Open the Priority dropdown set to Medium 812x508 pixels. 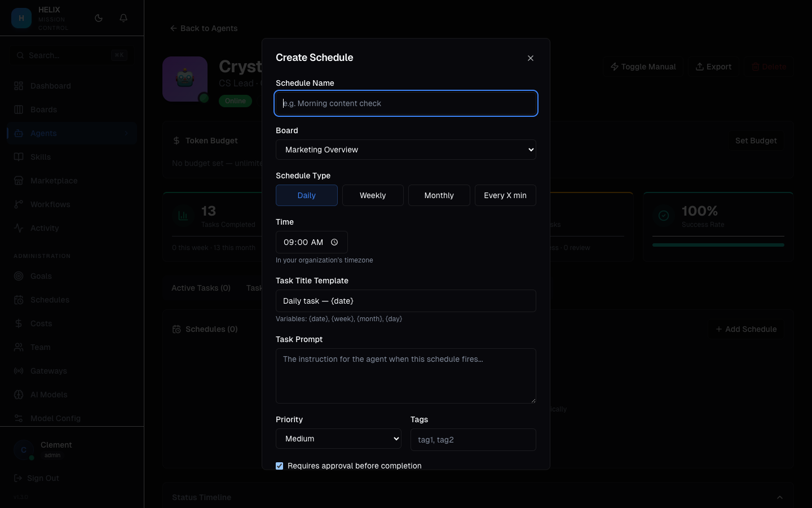338,439
